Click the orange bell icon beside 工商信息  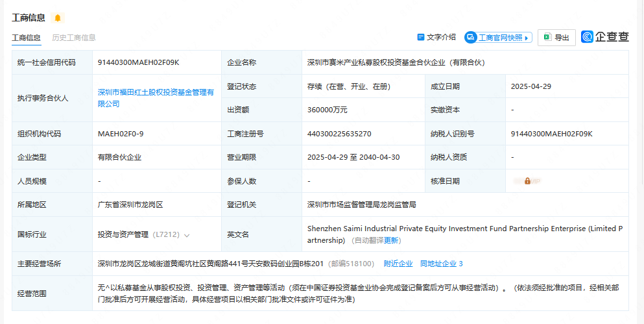[x=58, y=18]
